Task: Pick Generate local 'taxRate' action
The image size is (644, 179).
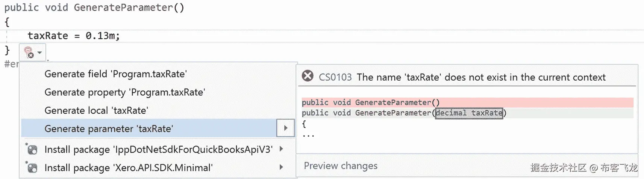Action: pyautogui.click(x=96, y=110)
